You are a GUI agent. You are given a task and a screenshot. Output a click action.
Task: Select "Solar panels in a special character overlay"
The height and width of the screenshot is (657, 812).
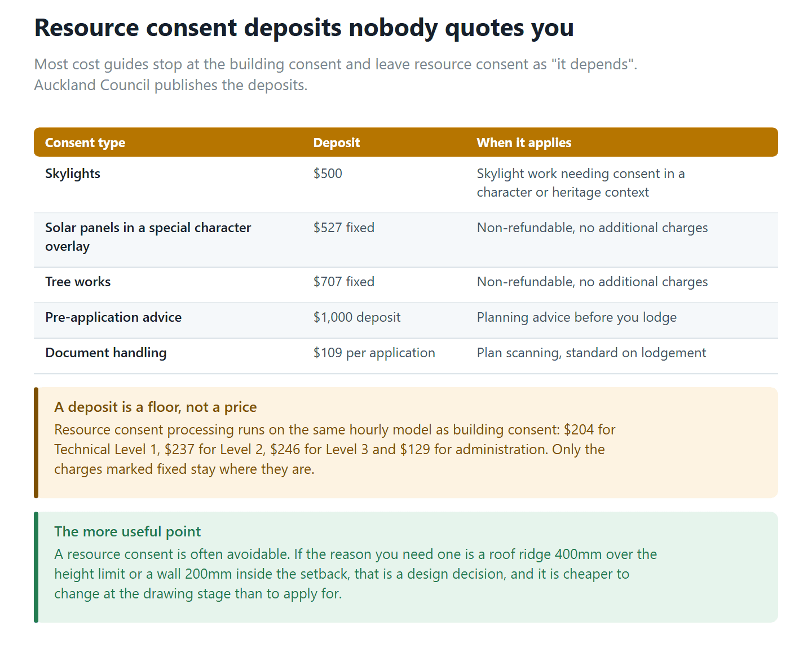[x=148, y=237]
